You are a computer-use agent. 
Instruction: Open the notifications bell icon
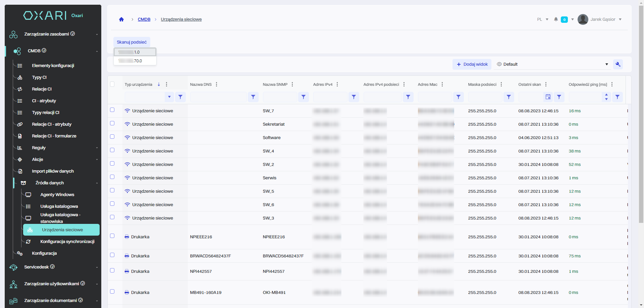[556, 19]
